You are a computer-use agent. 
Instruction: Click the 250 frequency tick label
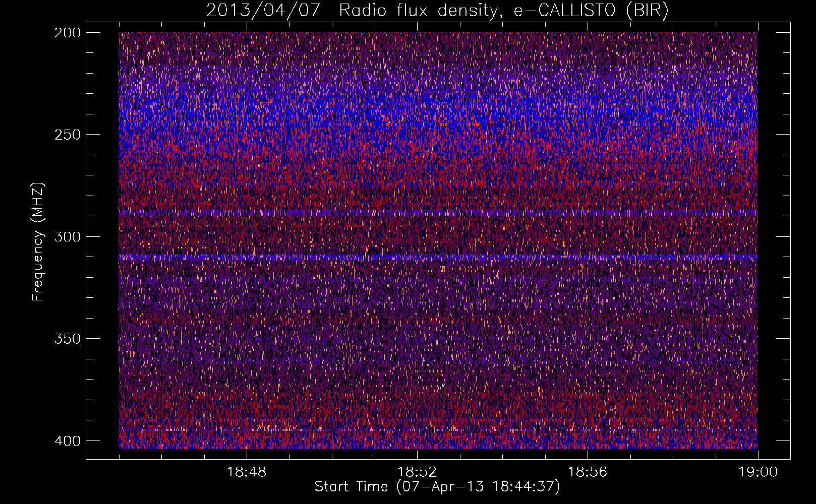68,135
